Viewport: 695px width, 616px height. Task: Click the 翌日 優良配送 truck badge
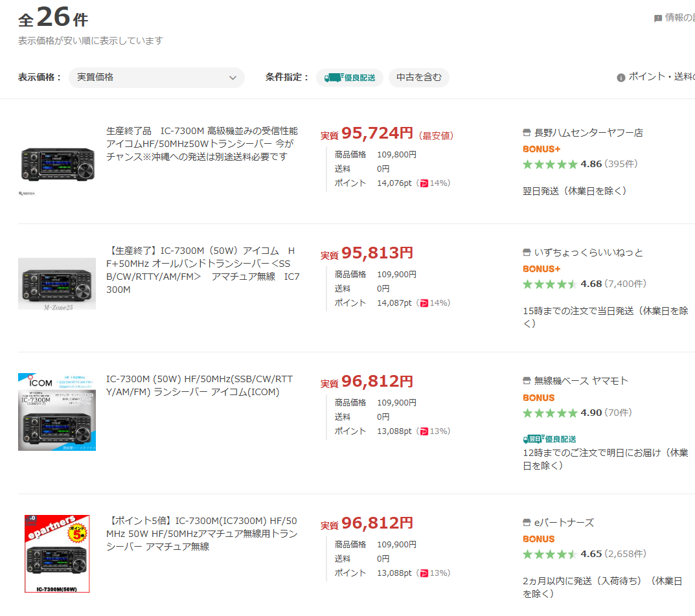549,439
